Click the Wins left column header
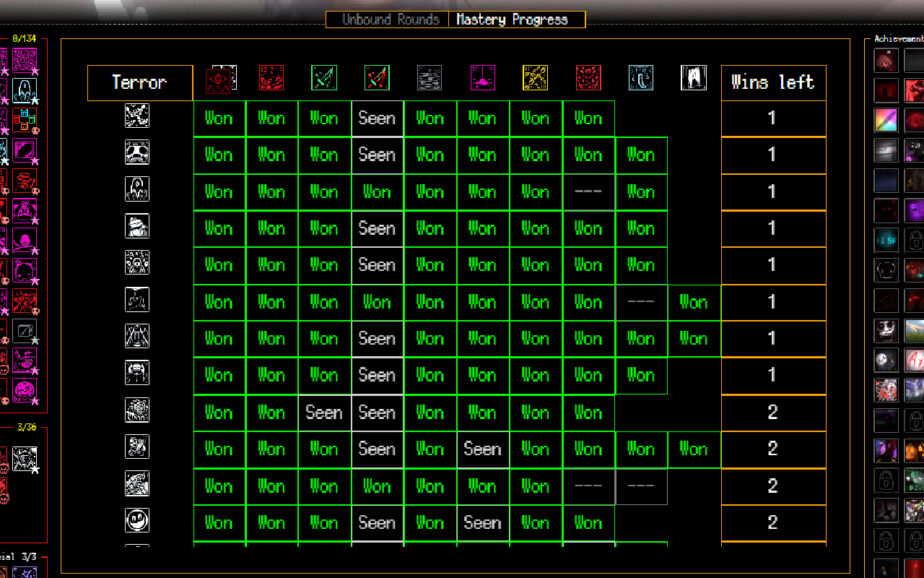This screenshot has width=924, height=578. coord(773,82)
